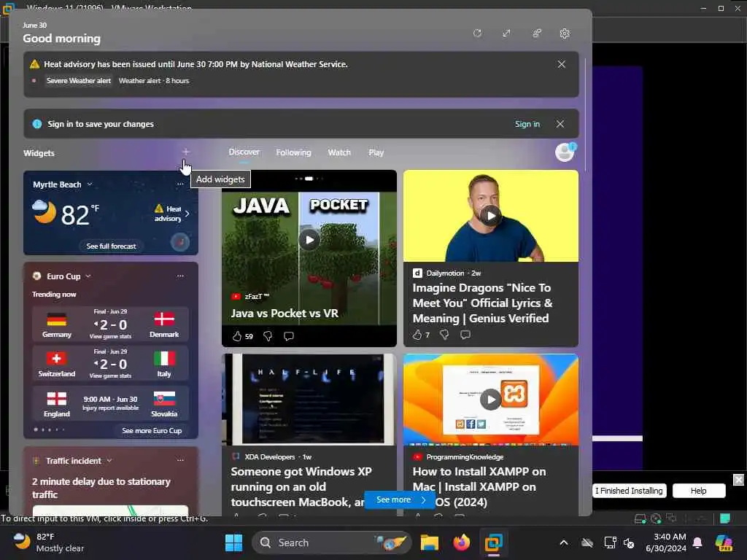Click the Severe Weather alert tag

[79, 81]
